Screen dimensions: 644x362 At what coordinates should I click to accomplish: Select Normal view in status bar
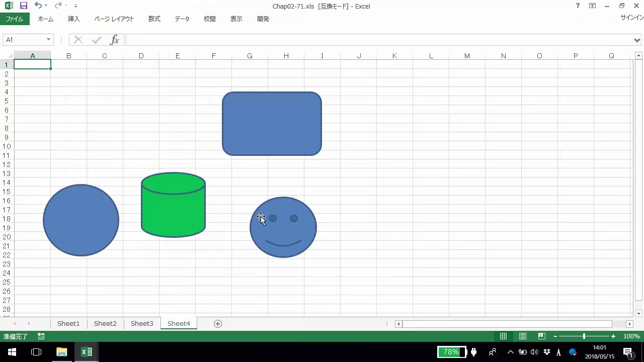[503, 336]
